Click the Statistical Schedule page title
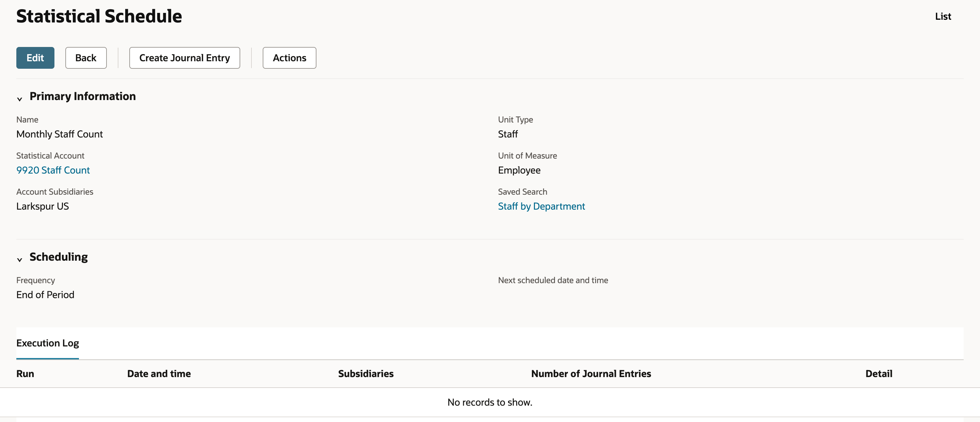The image size is (980, 422). pyautogui.click(x=99, y=16)
